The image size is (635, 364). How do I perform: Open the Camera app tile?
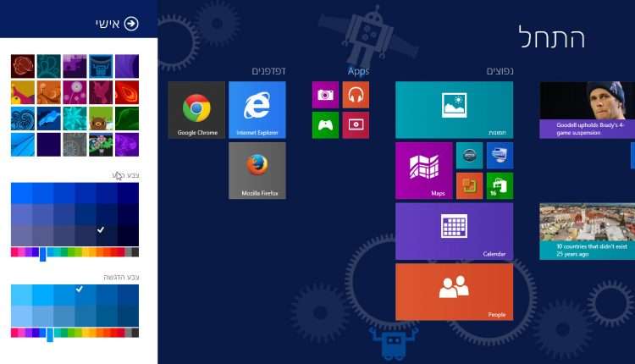click(326, 95)
